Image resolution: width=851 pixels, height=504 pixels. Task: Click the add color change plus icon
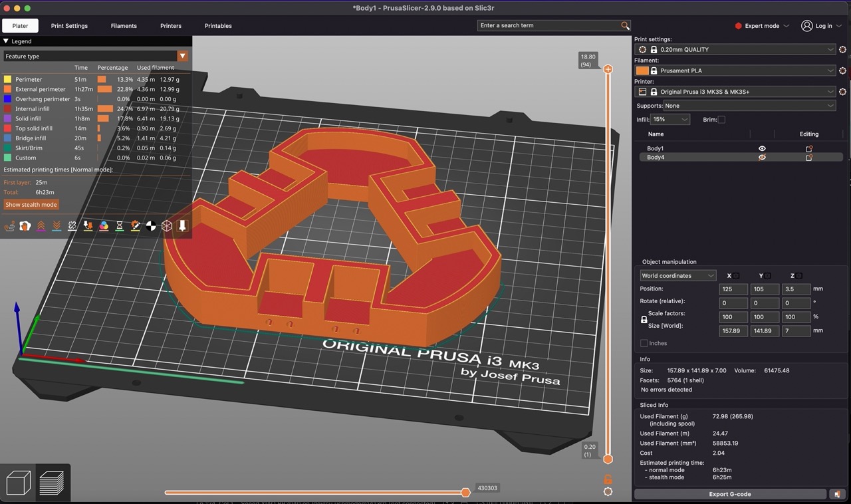(608, 69)
